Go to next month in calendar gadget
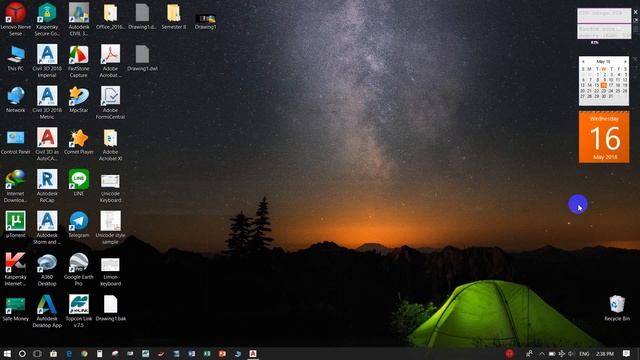This screenshot has height=360, width=640. coord(625,61)
